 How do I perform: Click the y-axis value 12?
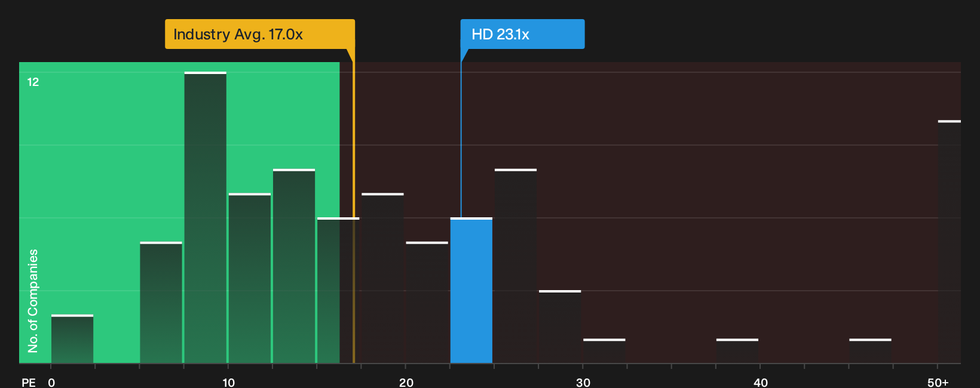click(x=33, y=82)
